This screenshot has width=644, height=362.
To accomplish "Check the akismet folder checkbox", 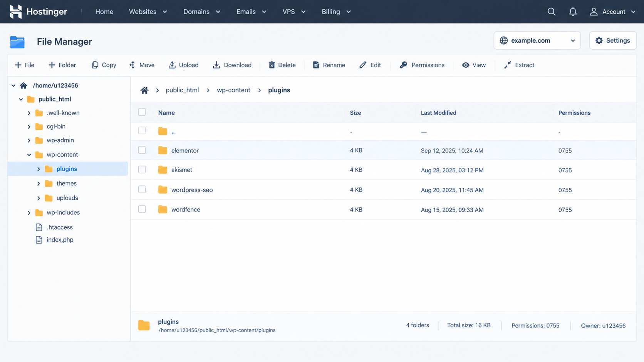I will (142, 170).
